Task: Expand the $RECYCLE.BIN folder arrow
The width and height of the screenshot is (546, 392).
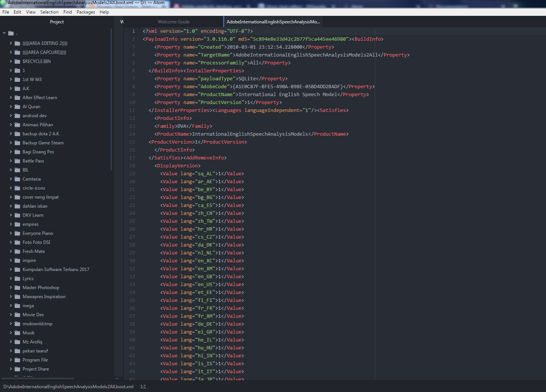Action: tap(11, 61)
